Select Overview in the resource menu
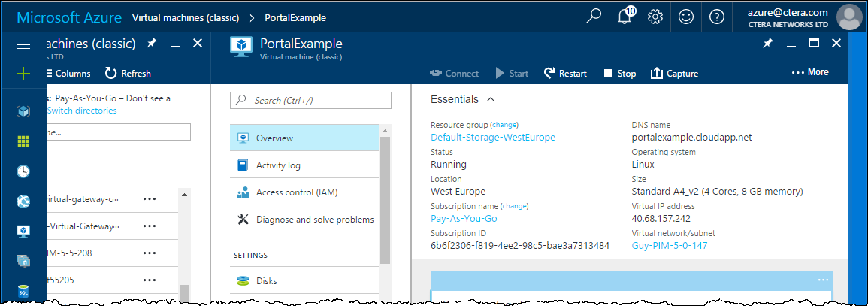 (x=304, y=138)
